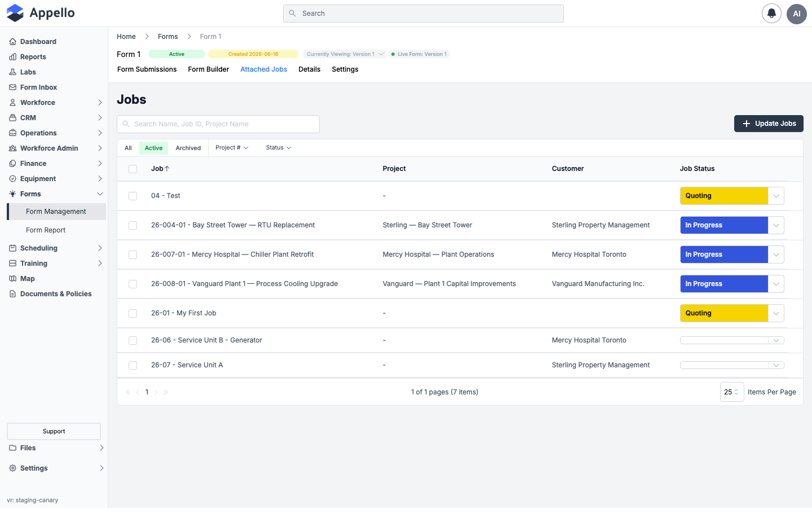Open status dropdown for 04 - Test

(776, 196)
